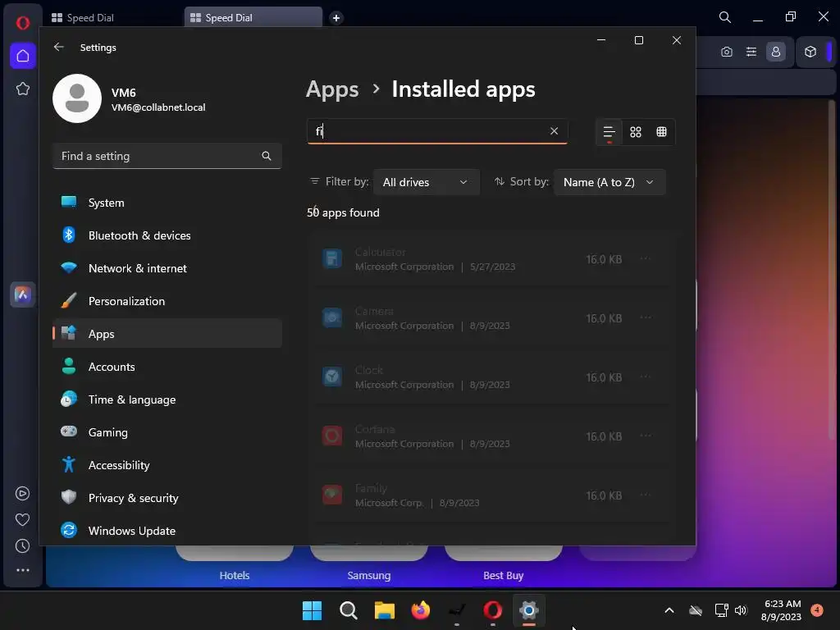The height and width of the screenshot is (630, 840).
Task: Open Windows taskbar search
Action: click(x=348, y=610)
